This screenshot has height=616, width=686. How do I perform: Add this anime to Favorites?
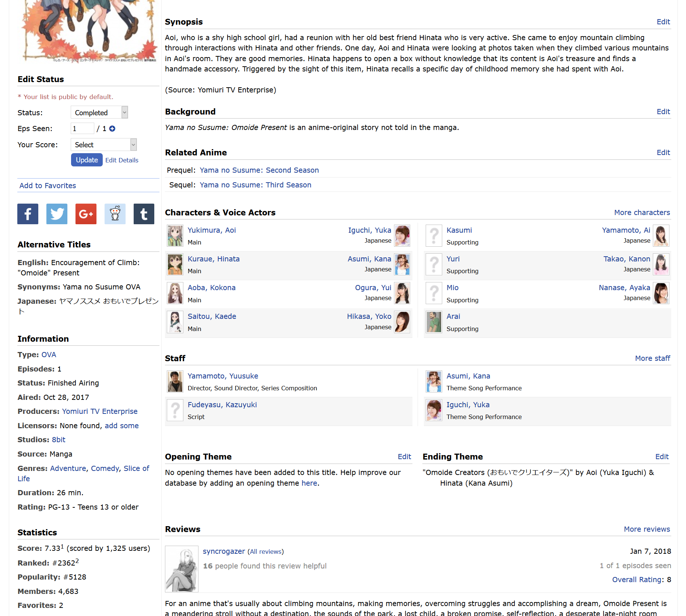[48, 186]
